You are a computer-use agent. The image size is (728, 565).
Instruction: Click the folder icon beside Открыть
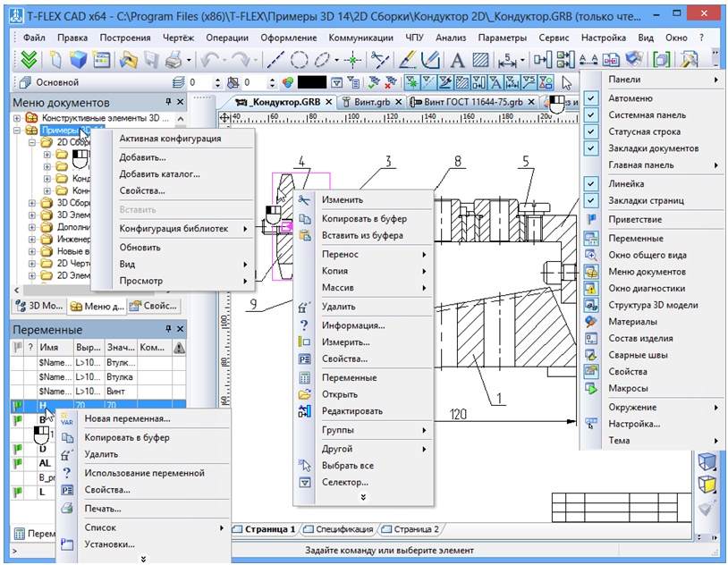click(x=305, y=394)
